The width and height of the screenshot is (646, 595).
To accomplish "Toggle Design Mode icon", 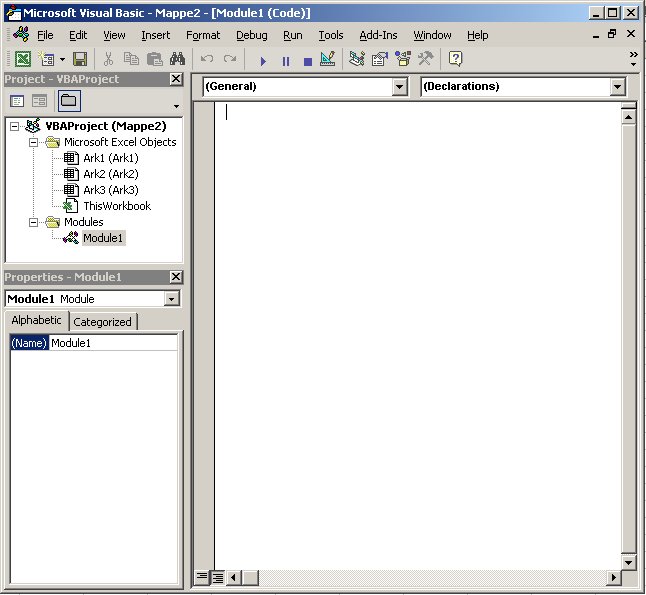I will [327, 60].
